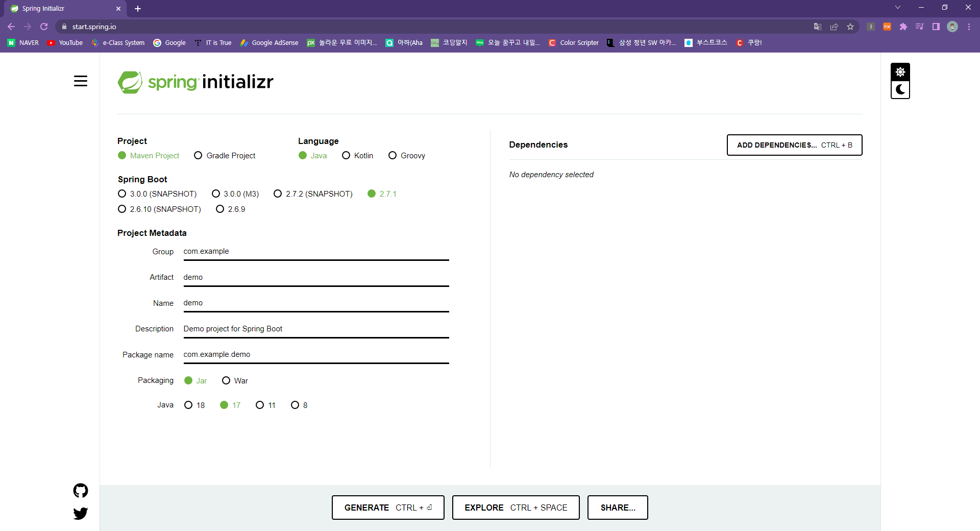Reload the page with the refresh icon
This screenshot has height=531, width=980.
click(x=44, y=27)
